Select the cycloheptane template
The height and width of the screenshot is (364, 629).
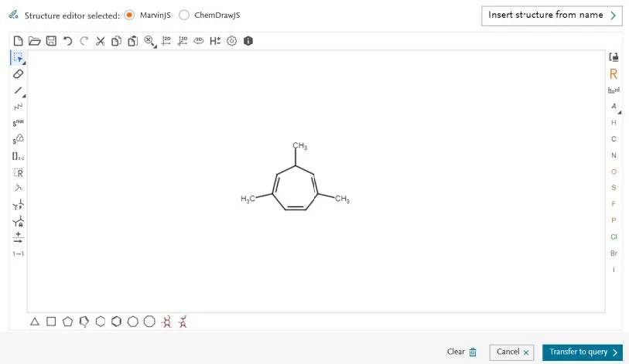coord(133,321)
